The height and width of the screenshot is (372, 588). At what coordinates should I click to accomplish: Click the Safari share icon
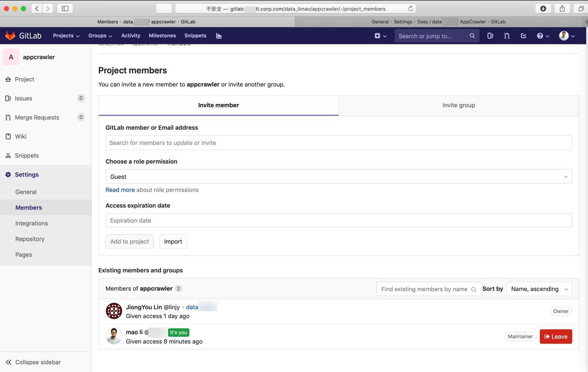click(x=562, y=8)
